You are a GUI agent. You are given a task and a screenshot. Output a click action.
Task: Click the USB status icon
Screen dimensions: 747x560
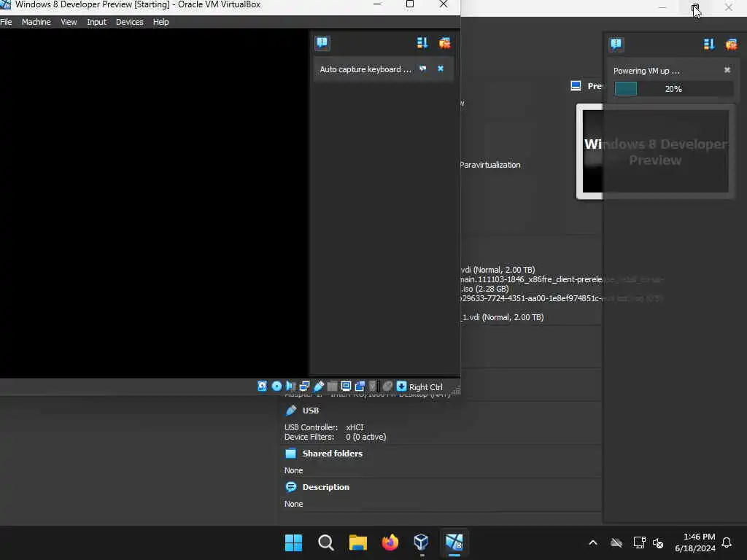318,386
